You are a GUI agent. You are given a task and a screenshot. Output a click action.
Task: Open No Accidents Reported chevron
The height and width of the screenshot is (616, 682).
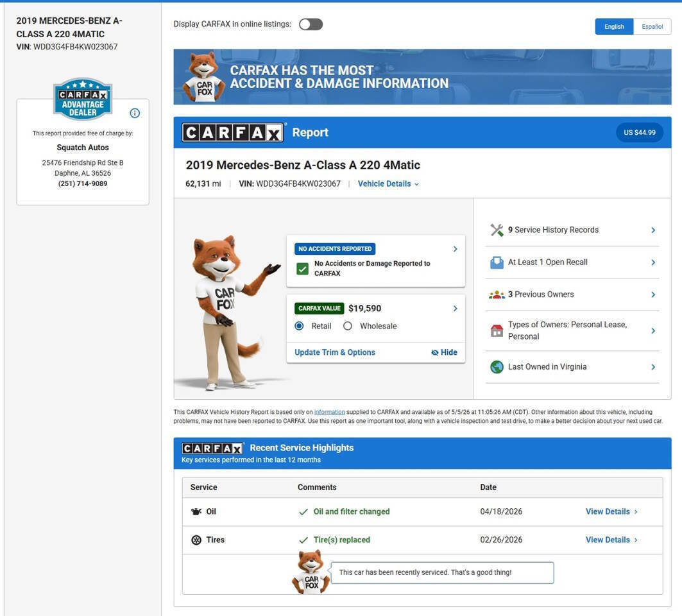[x=455, y=249]
